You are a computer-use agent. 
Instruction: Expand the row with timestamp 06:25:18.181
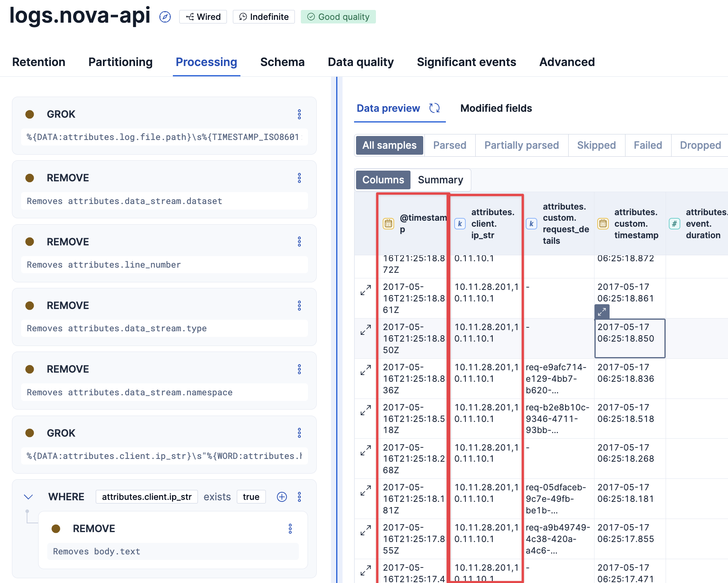pyautogui.click(x=366, y=490)
